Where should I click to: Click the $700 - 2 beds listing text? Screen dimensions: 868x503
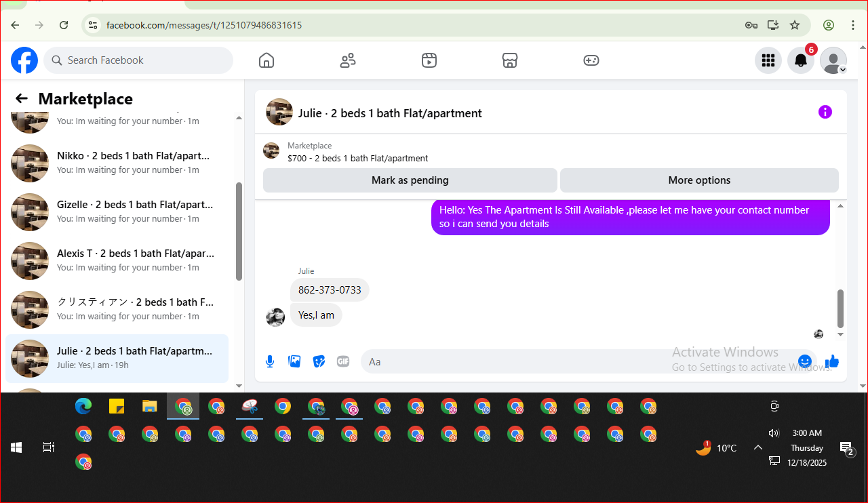(358, 159)
